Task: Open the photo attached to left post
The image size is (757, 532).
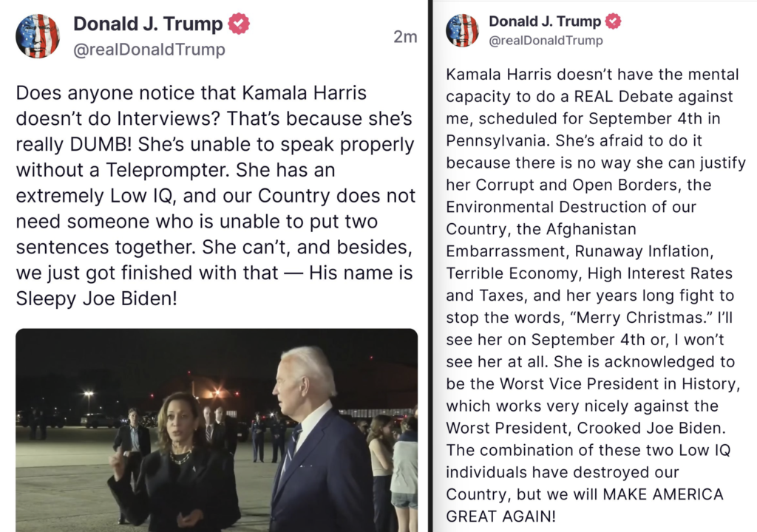Action: pos(216,430)
